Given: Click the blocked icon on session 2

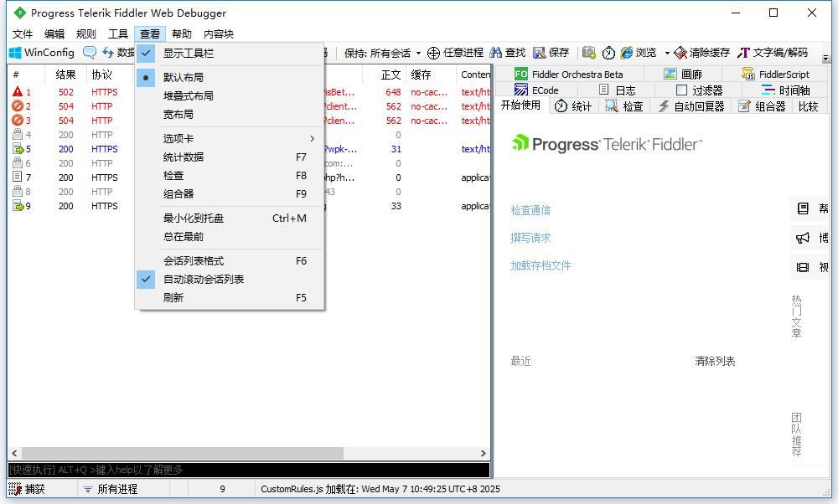Looking at the screenshot, I should point(18,105).
